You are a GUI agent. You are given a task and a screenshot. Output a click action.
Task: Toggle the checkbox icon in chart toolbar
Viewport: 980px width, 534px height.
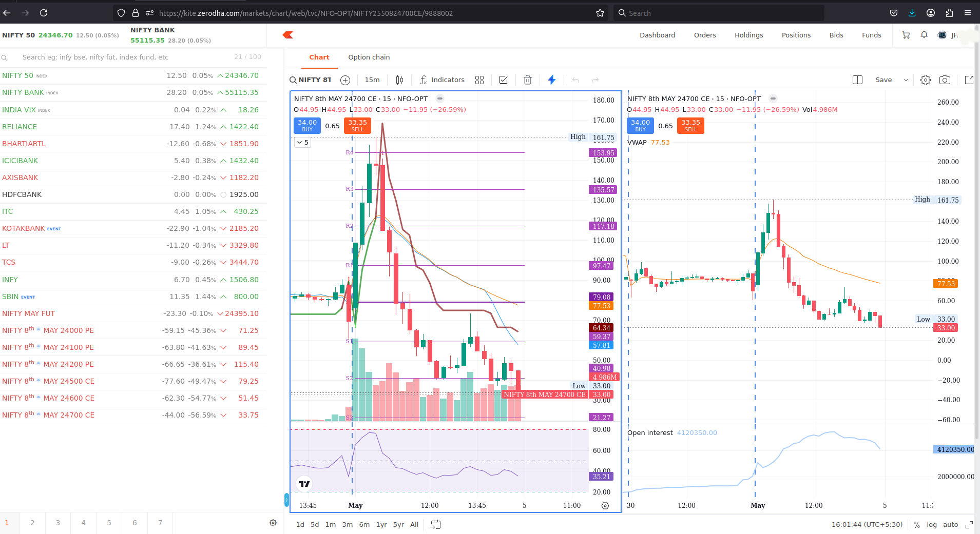pos(504,80)
